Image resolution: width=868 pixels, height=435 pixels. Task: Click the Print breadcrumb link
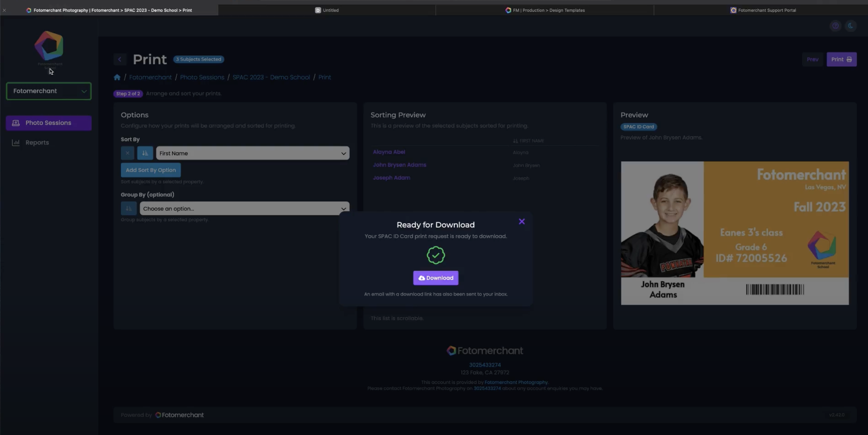click(324, 77)
